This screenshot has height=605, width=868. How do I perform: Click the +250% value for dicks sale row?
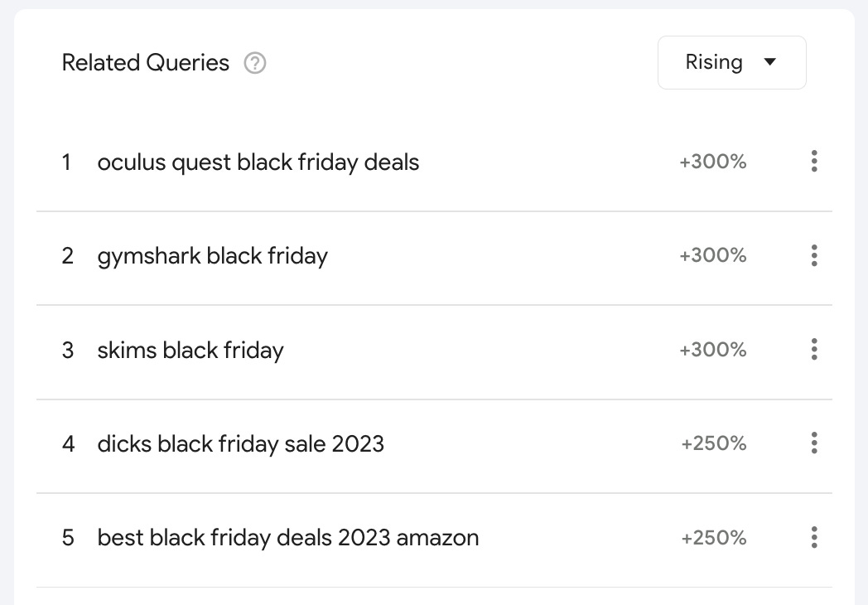tap(714, 444)
